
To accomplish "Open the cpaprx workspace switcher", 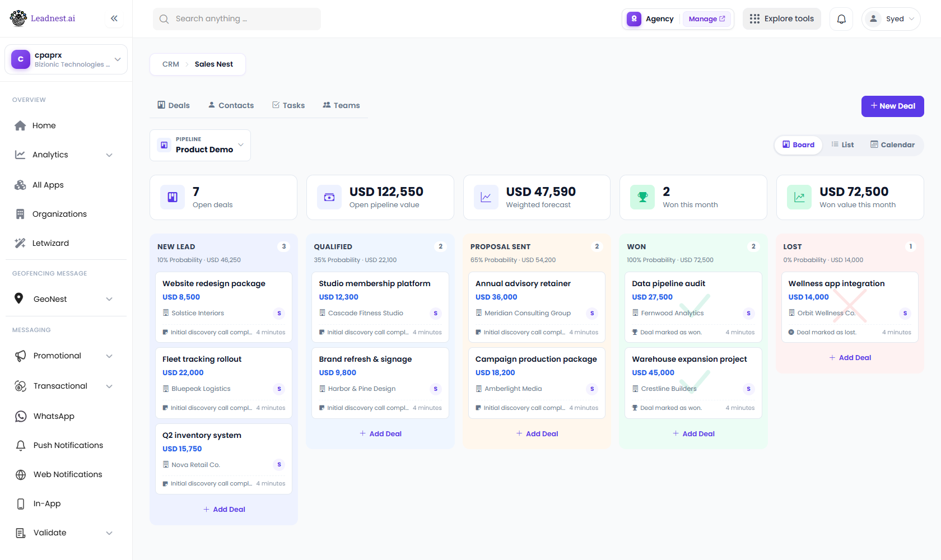I will point(66,59).
